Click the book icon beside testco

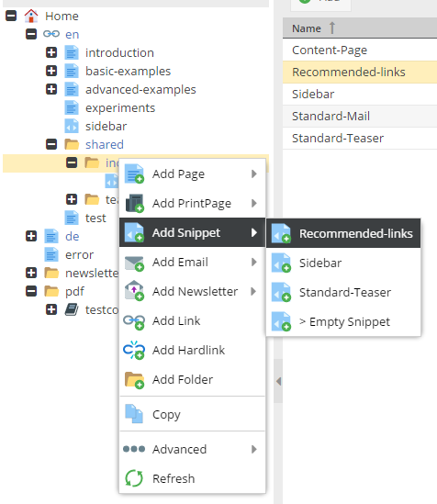tap(72, 310)
